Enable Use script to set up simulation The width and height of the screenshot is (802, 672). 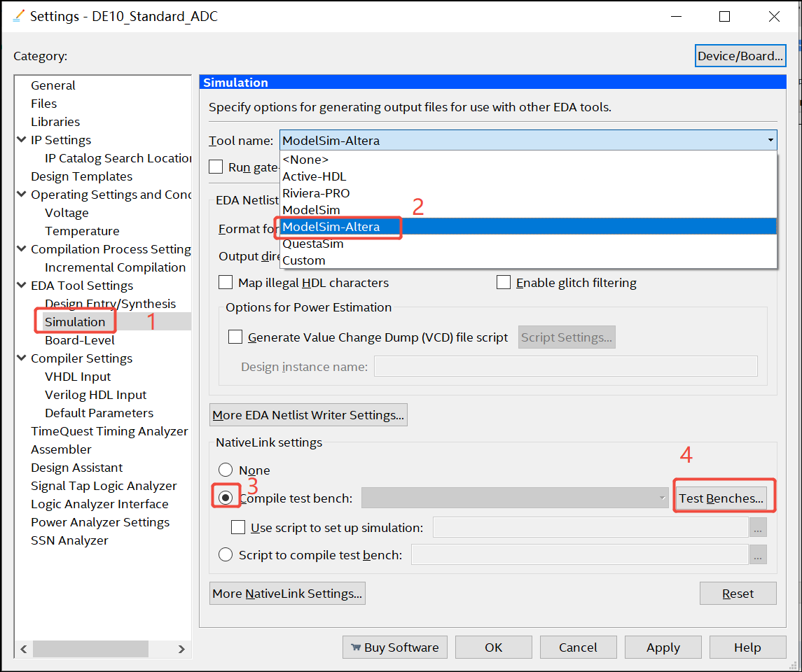point(238,527)
